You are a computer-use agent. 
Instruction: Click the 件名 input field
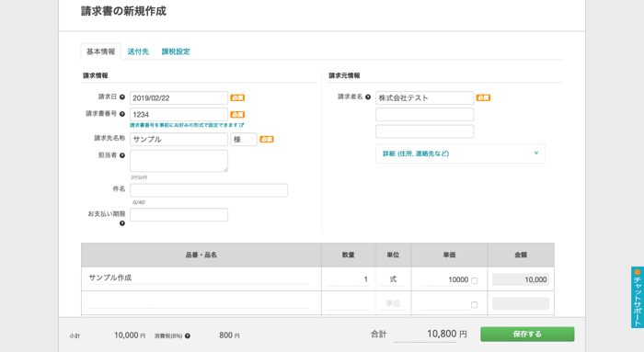pos(209,190)
